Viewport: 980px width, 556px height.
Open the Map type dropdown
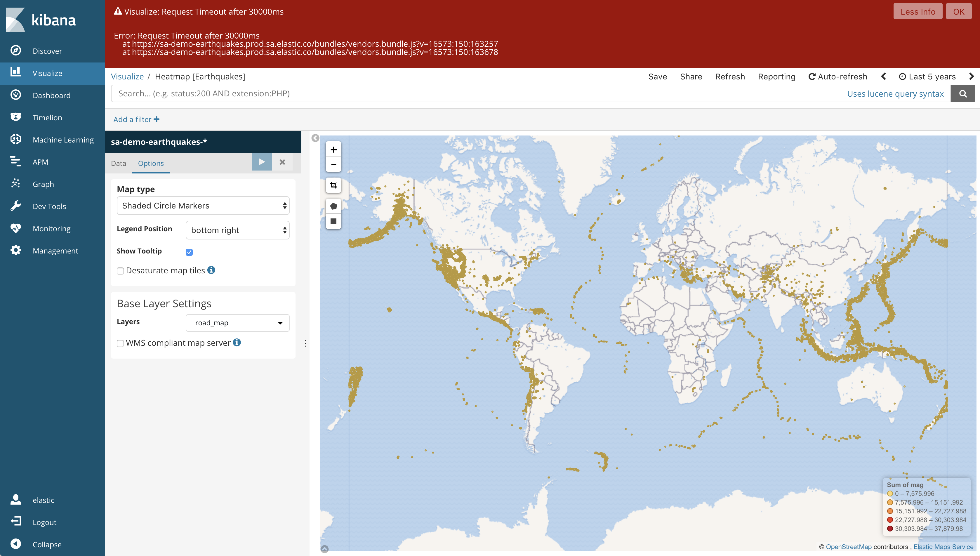pyautogui.click(x=203, y=206)
